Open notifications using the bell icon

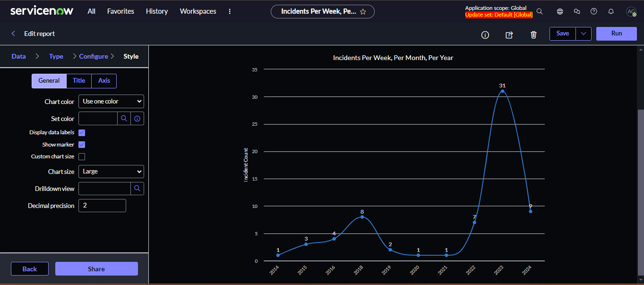coord(610,11)
